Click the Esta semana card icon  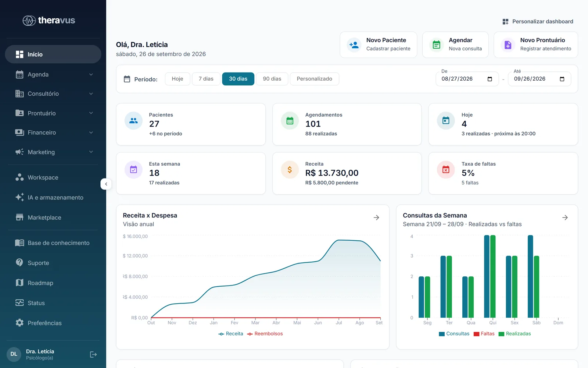pyautogui.click(x=133, y=170)
